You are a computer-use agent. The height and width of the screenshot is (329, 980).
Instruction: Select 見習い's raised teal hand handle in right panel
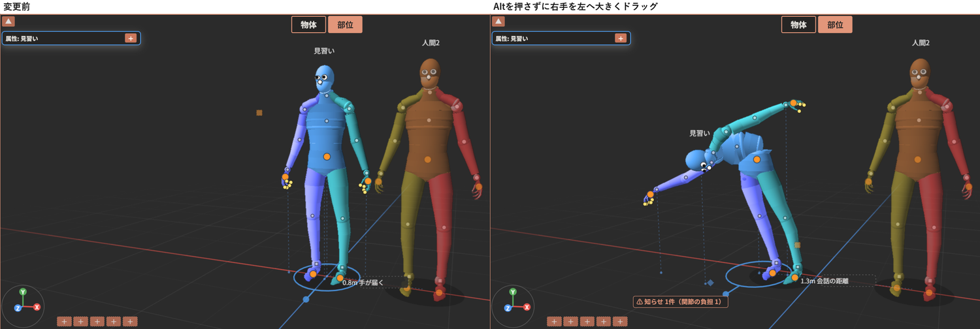[x=792, y=103]
